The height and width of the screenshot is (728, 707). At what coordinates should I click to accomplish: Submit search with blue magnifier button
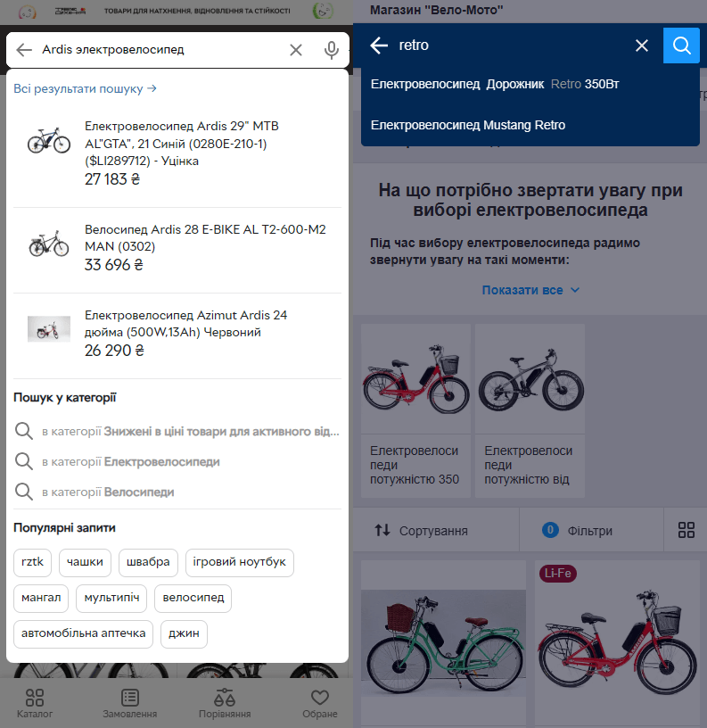[x=681, y=45]
